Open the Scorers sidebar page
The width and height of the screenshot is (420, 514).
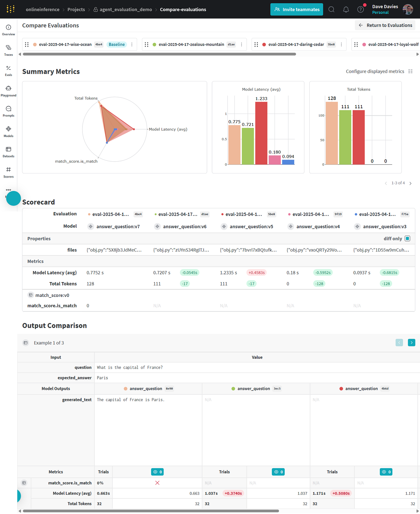click(8, 173)
